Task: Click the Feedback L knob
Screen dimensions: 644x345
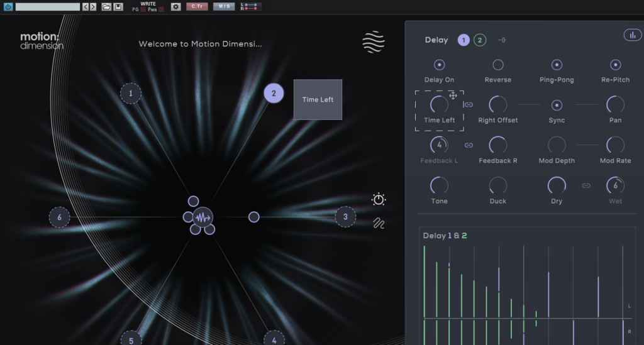Action: (439, 145)
